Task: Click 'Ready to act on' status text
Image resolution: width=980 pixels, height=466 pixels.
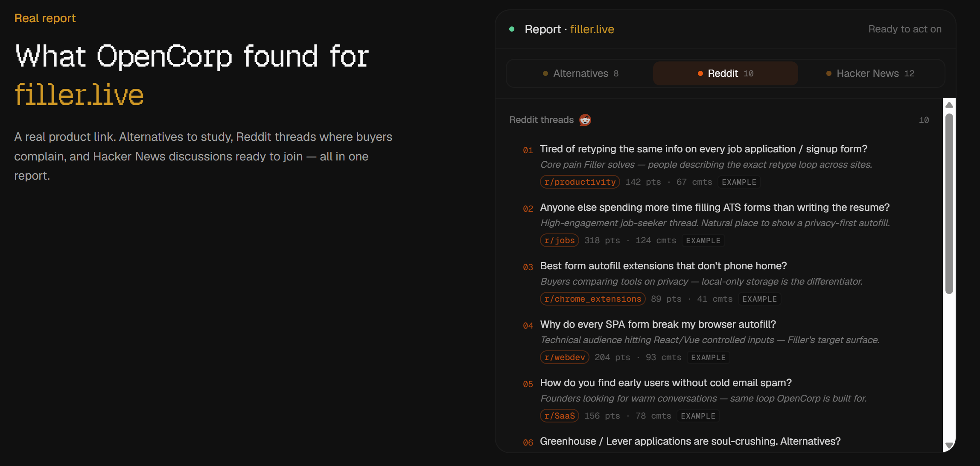Action: click(x=905, y=29)
